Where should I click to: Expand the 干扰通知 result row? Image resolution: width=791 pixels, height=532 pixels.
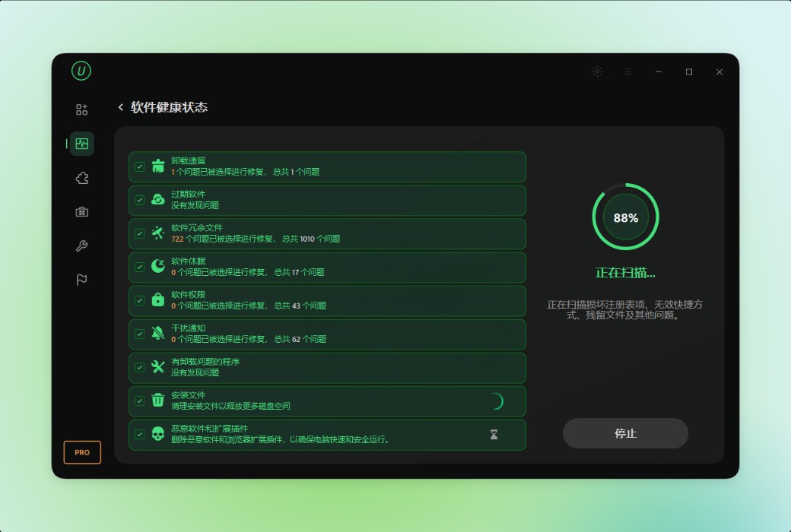[327, 334]
